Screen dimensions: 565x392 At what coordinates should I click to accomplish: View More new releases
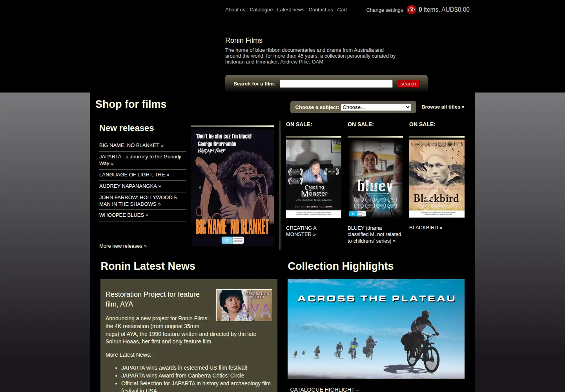(123, 246)
